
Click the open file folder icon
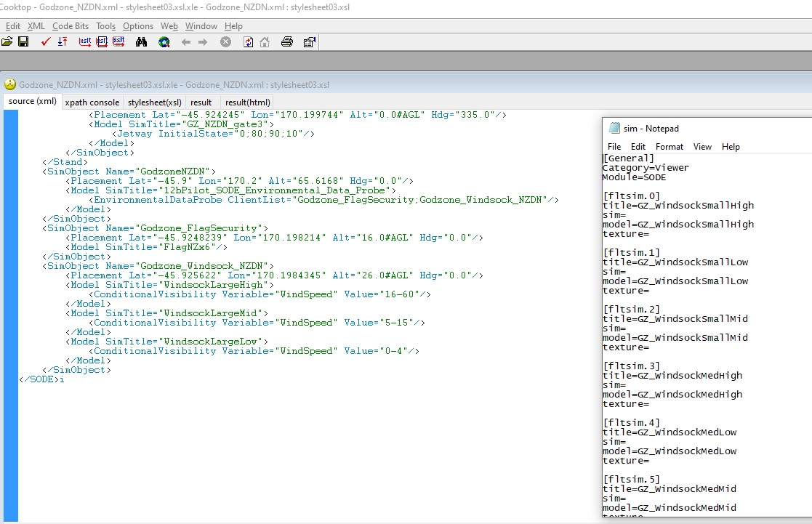(x=7, y=42)
